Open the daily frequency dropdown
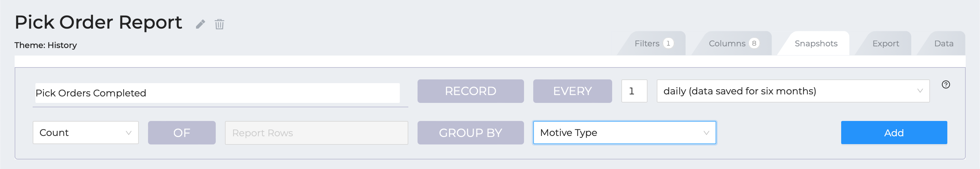Viewport: 980px width, 169px height. tap(793, 91)
